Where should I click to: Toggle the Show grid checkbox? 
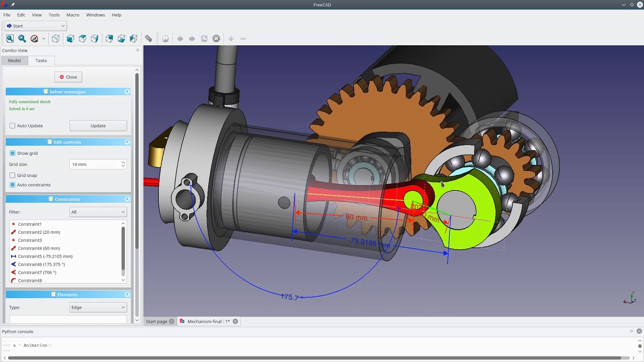[x=13, y=153]
